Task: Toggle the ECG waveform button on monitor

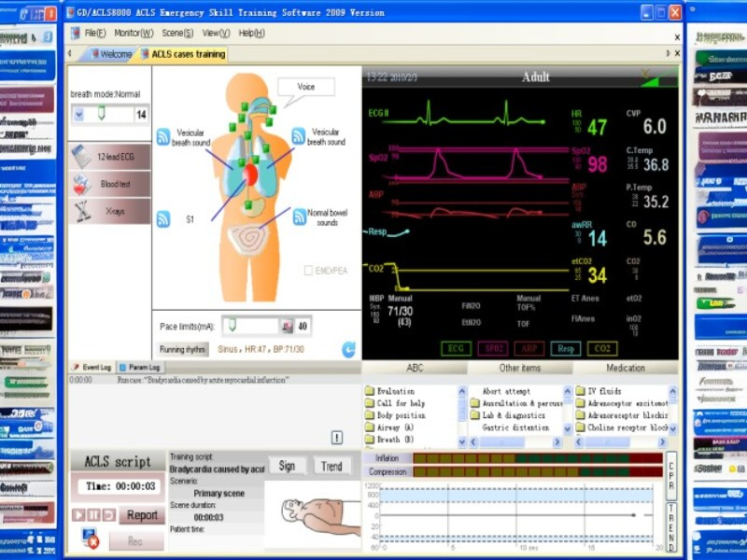Action: point(456,348)
